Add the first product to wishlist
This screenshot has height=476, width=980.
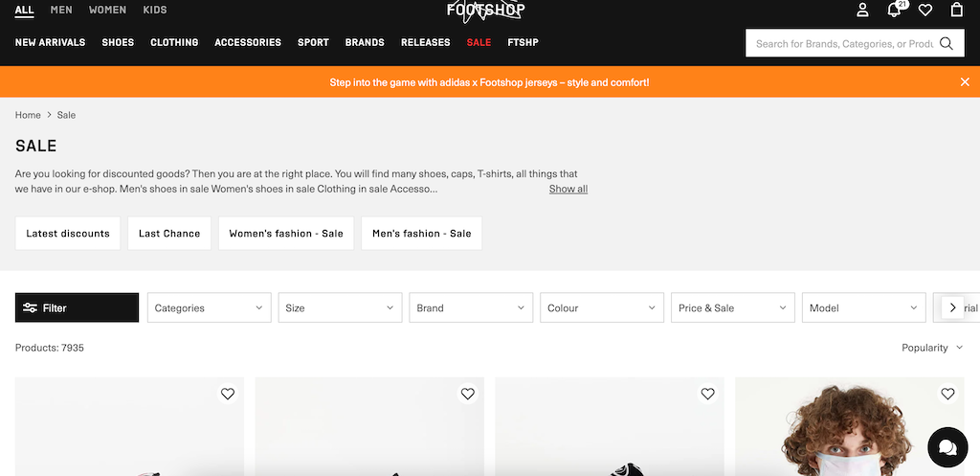228,394
